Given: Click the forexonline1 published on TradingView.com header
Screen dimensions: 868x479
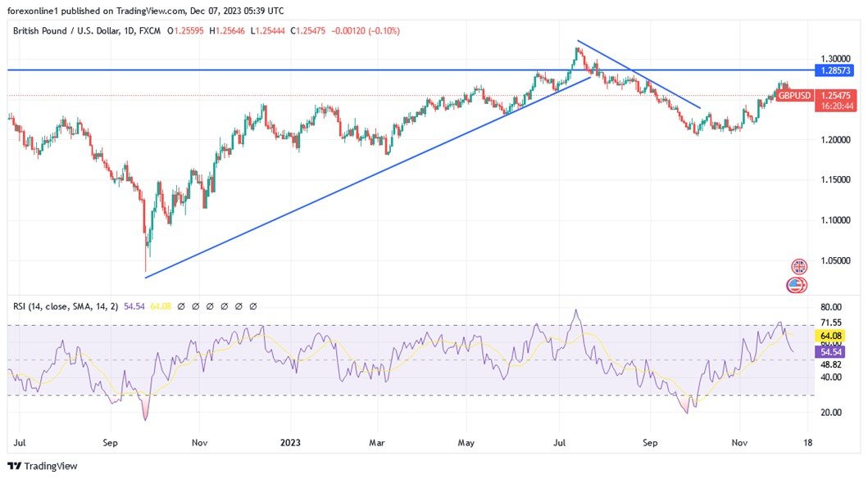Looking at the screenshot, I should click(146, 11).
